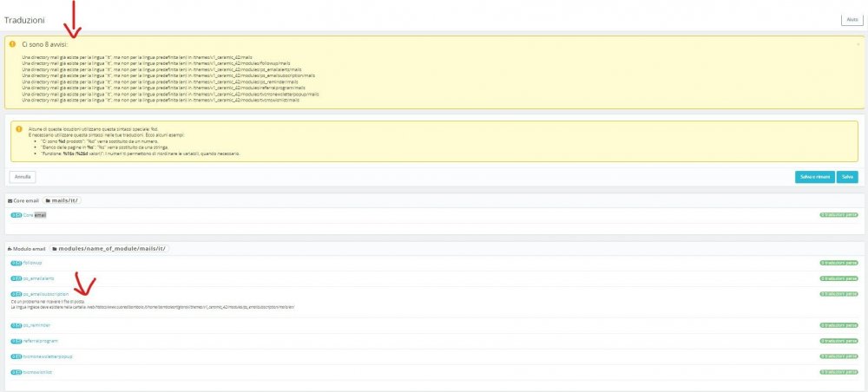868x392 pixels.
Task: Collapse the ps_emailsubscription module section
Action: (x=46, y=294)
